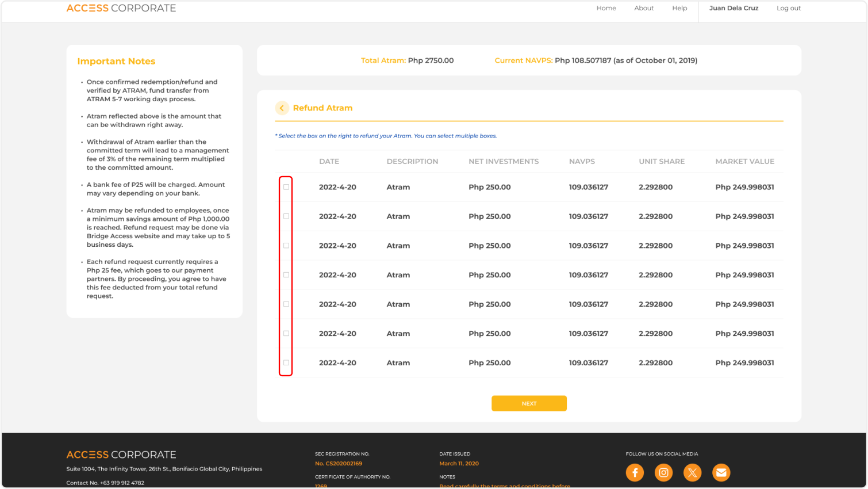
Task: Tick the checkbox in the first Atram row
Action: coord(286,187)
